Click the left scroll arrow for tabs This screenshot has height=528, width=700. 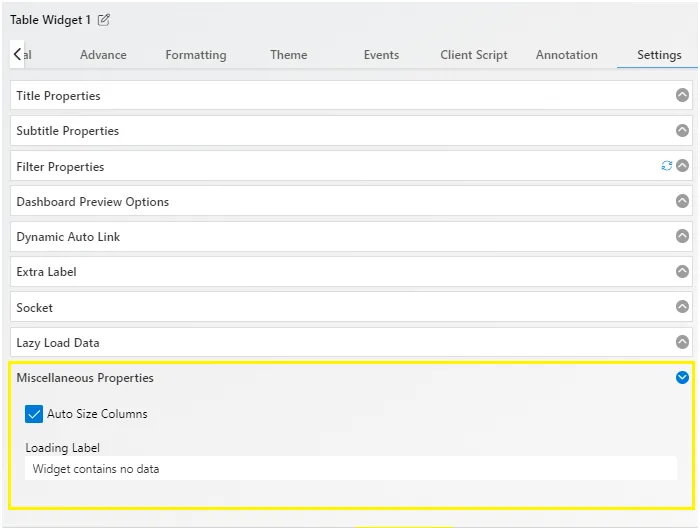click(x=17, y=54)
